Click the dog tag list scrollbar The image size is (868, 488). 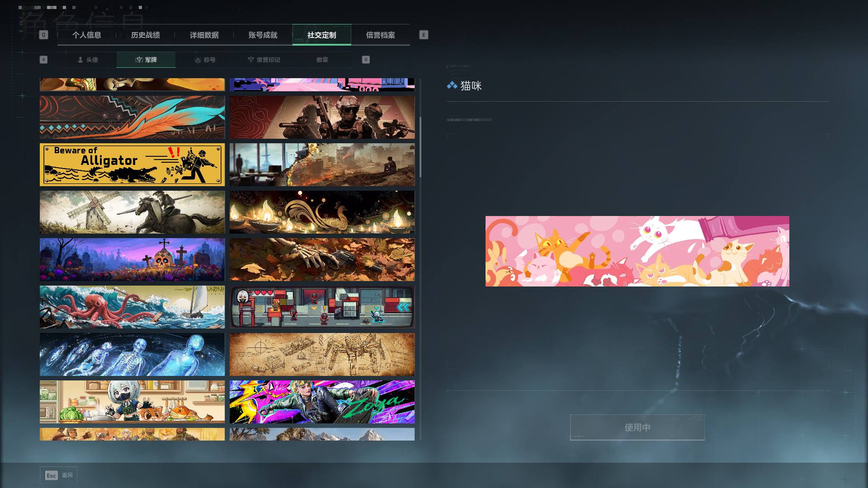[420, 147]
